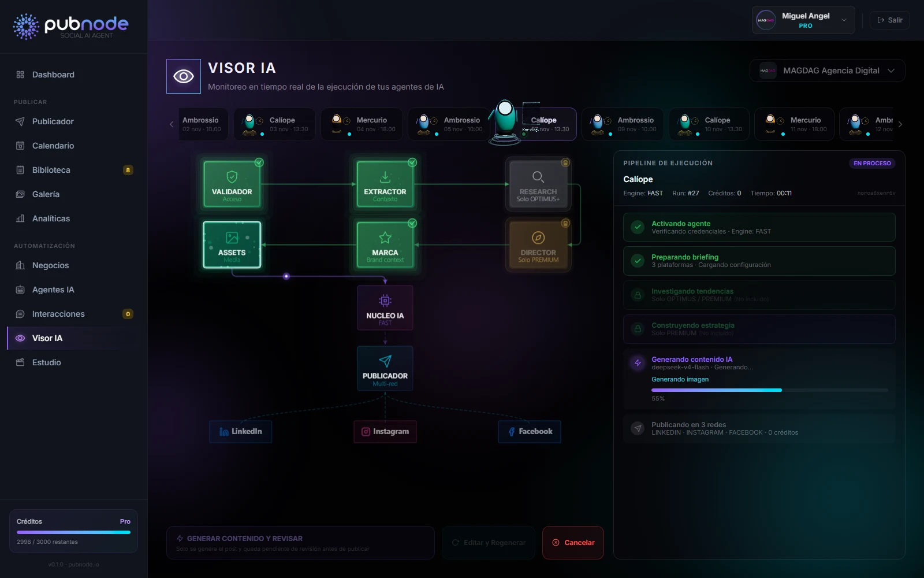
Task: Click the Agentes IA robot icon
Action: [x=20, y=290]
